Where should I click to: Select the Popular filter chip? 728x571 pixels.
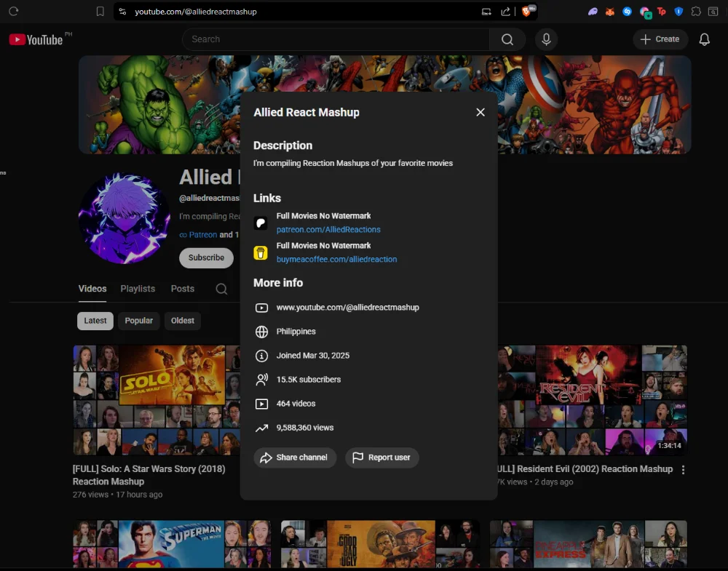click(x=138, y=321)
